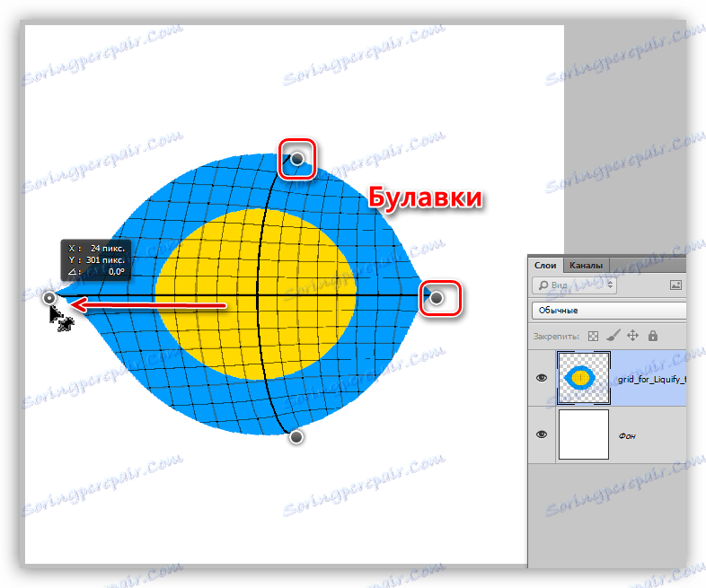706x588 pixels.
Task: Click the Закрепить label
Action: (x=556, y=337)
